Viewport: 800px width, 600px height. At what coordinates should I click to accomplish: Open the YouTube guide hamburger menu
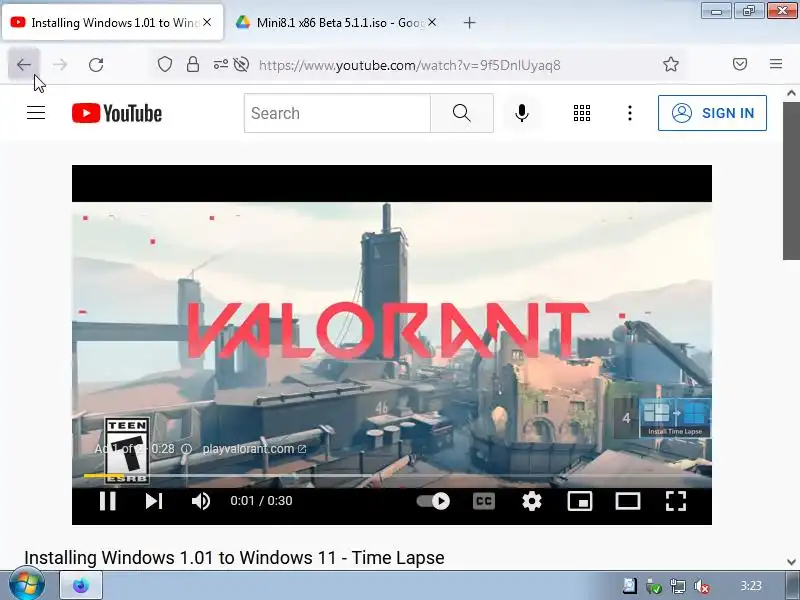[x=36, y=113]
